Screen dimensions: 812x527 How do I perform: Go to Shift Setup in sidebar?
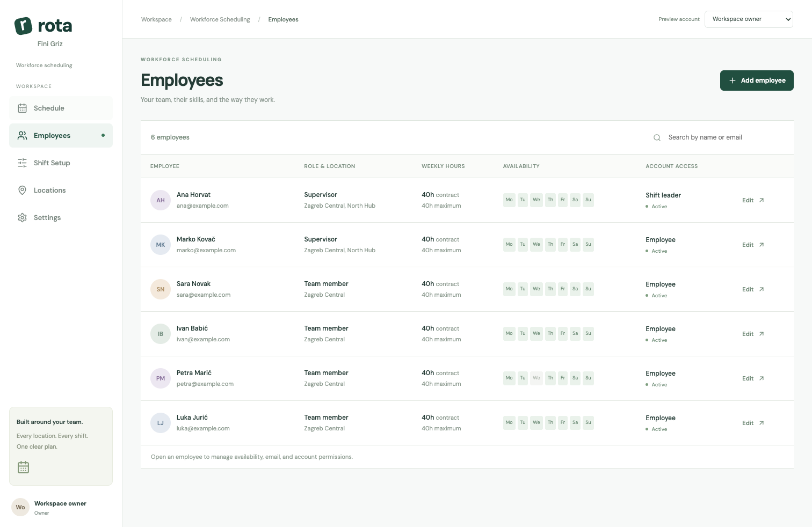pyautogui.click(x=61, y=163)
